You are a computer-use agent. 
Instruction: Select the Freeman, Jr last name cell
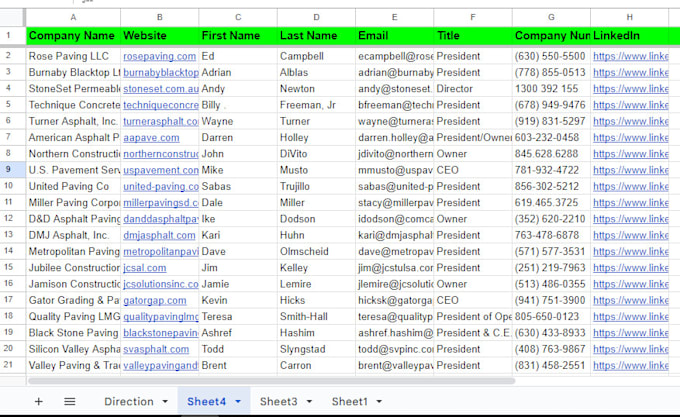coord(316,105)
